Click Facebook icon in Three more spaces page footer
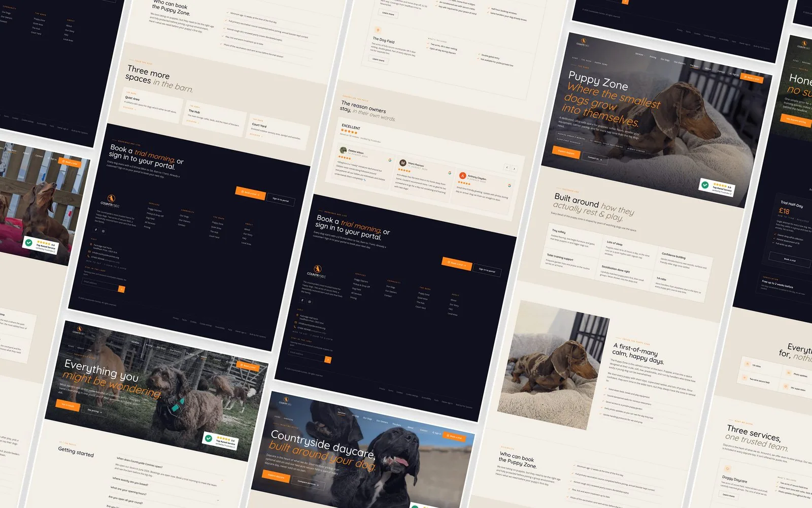This screenshot has width=812, height=508. [96, 230]
